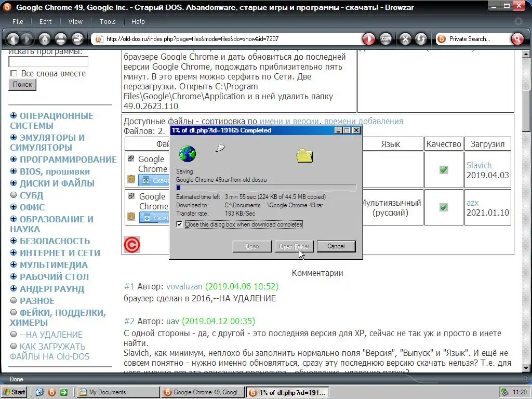Expand BIOS, прошивки category
The height and width of the screenshot is (399, 532).
click(x=13, y=171)
